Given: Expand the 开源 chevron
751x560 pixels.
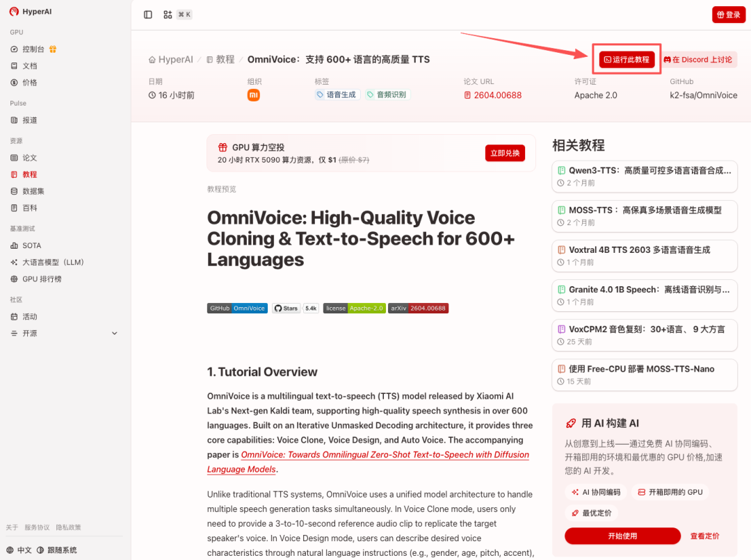Looking at the screenshot, I should (115, 333).
